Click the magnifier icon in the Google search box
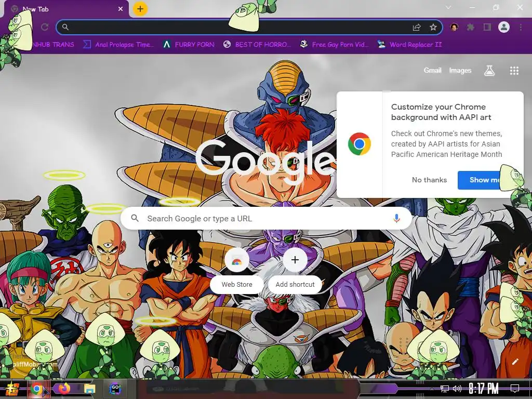Image resolution: width=532 pixels, height=399 pixels. pos(135,218)
